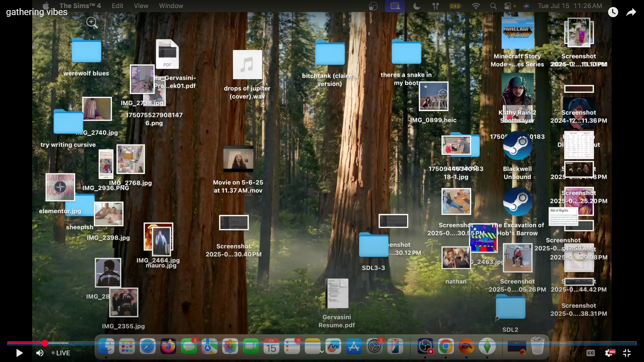Image resolution: width=644 pixels, height=362 pixels.
Task: Open Notes from the Dock
Action: click(313, 347)
